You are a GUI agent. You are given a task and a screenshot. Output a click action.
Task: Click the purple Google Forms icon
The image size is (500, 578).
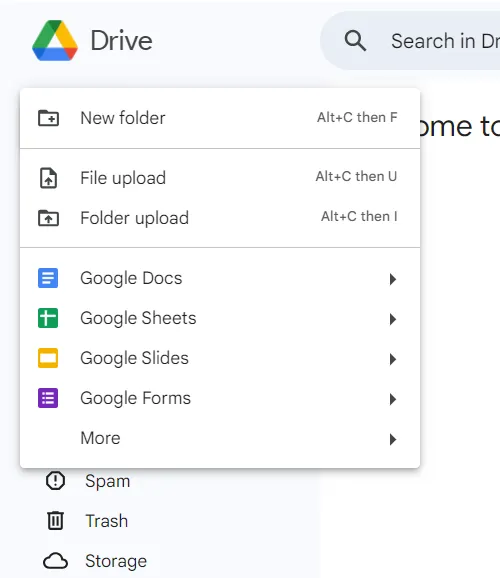(x=48, y=398)
